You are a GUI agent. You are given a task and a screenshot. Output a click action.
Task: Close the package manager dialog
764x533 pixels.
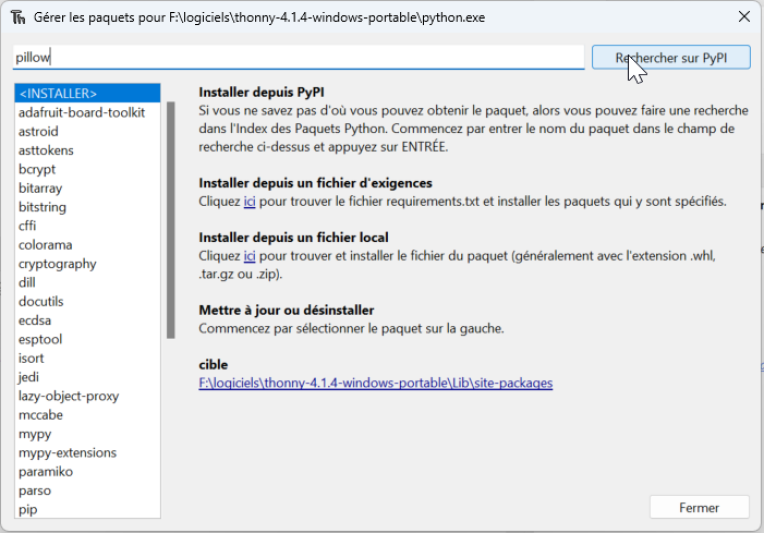coord(744,17)
